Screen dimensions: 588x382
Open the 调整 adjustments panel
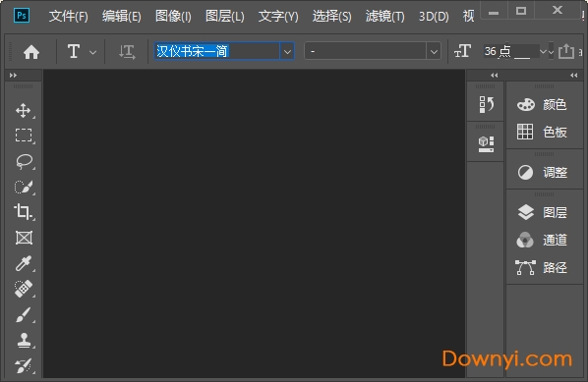542,173
